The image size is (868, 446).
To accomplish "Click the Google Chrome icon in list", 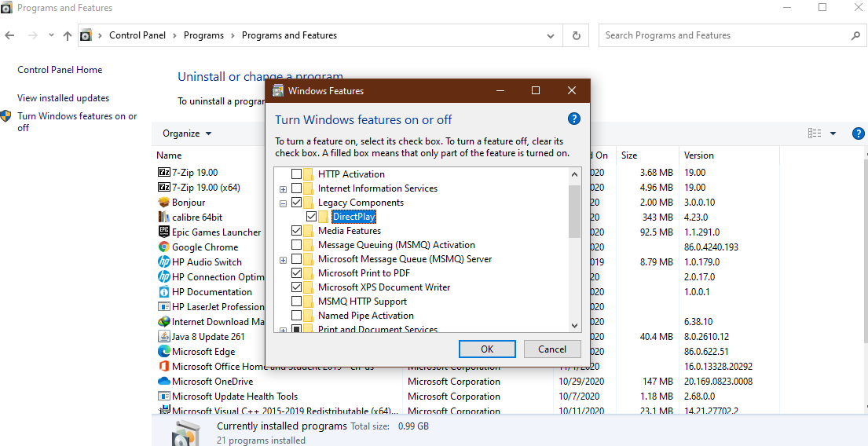I will pyautogui.click(x=164, y=247).
